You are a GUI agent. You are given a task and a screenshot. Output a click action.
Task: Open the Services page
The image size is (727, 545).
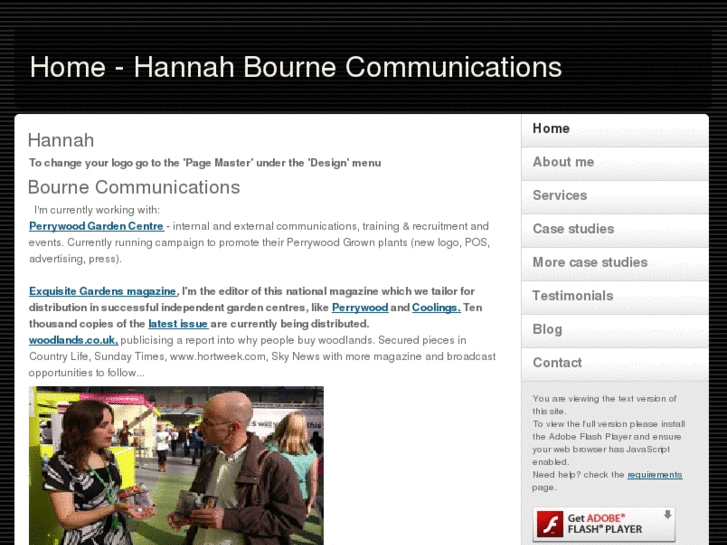coord(615,196)
